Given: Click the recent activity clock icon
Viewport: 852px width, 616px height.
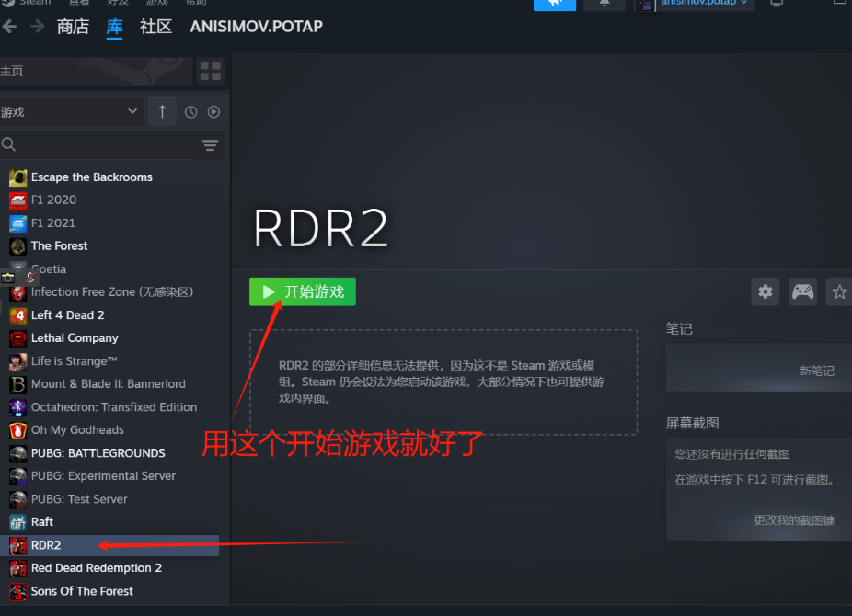Looking at the screenshot, I should [x=190, y=112].
